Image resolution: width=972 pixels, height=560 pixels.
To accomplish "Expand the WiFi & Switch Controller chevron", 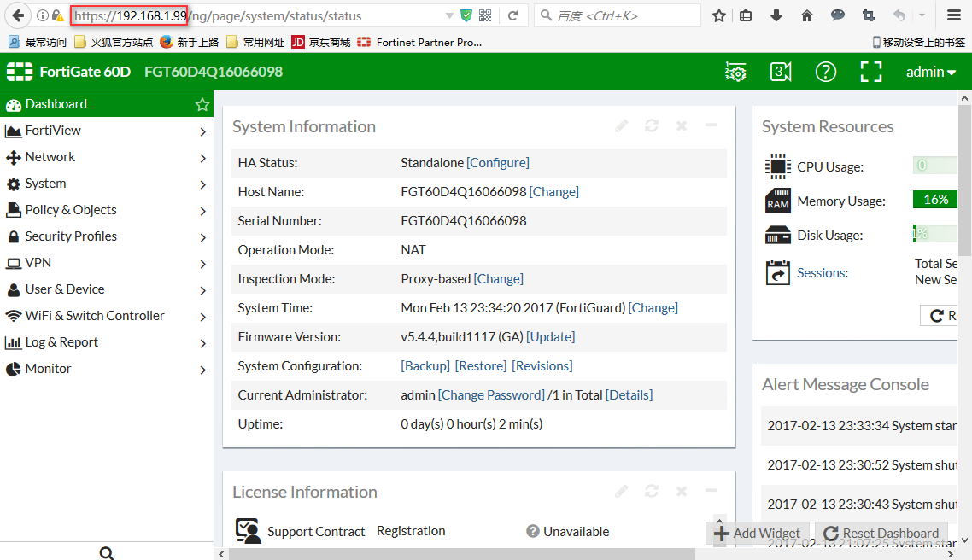I will pyautogui.click(x=202, y=318).
